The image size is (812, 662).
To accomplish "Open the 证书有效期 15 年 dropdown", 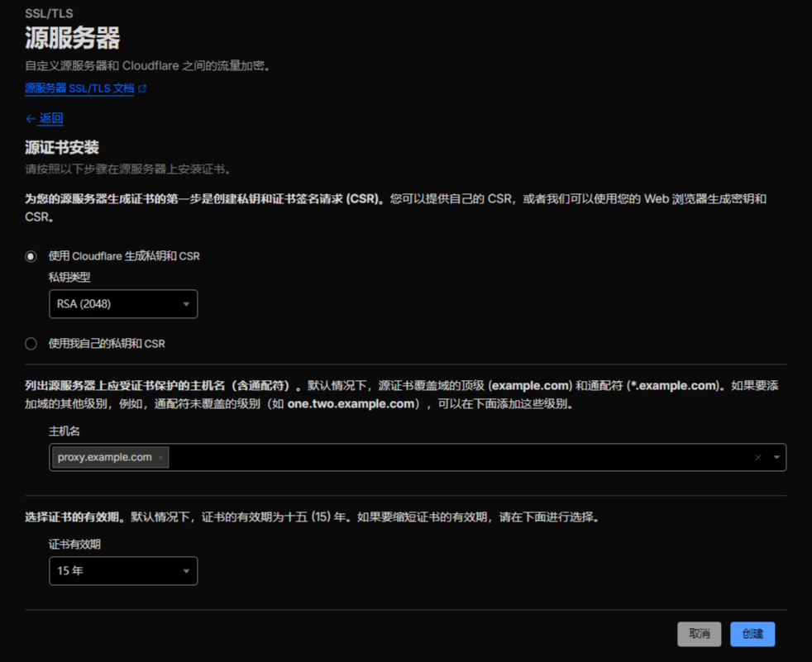I will 116,571.
